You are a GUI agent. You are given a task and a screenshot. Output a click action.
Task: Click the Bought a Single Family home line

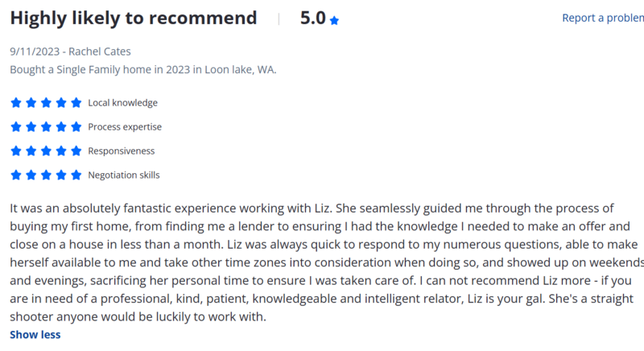click(x=142, y=70)
